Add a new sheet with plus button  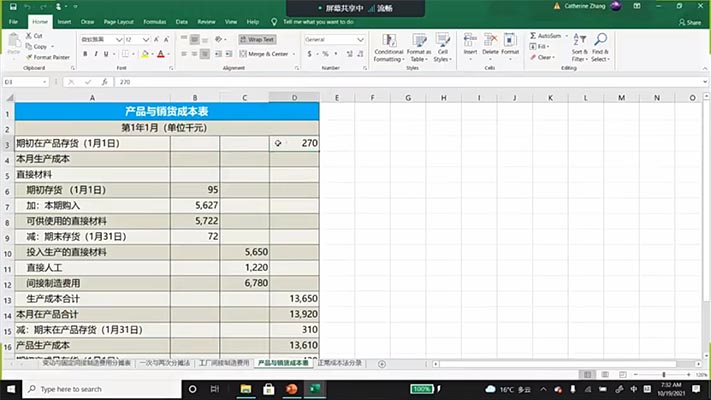pyautogui.click(x=382, y=364)
